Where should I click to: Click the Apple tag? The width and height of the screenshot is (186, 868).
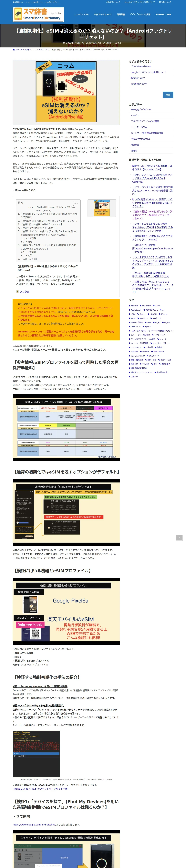(x=157, y=306)
